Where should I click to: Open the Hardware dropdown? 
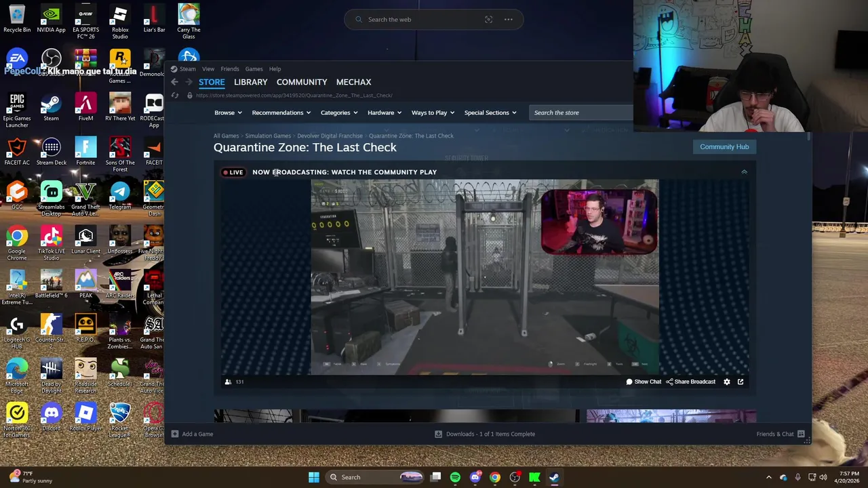[384, 113]
